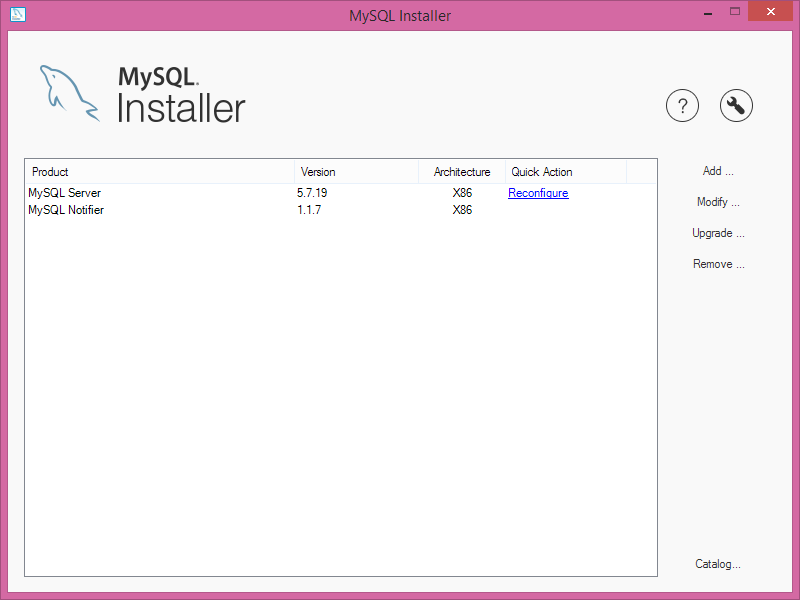
Task: Click X86 architecture of MySQL Notifier
Action: 462,210
